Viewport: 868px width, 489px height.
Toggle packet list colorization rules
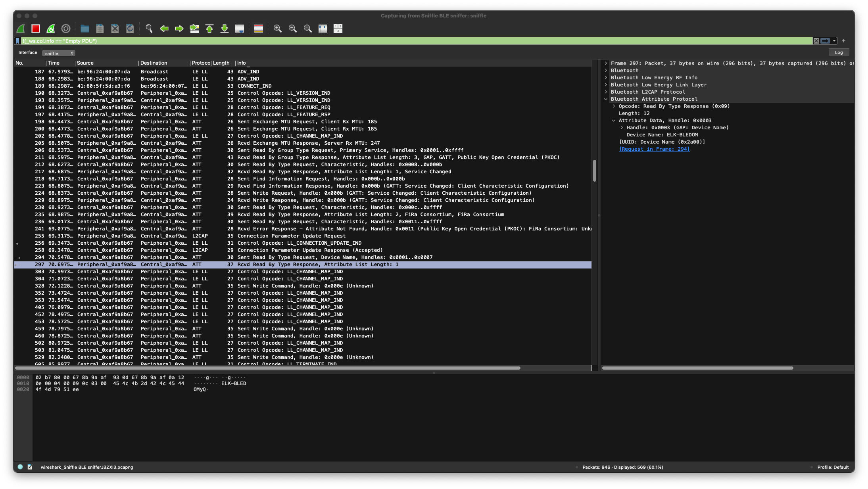point(259,29)
